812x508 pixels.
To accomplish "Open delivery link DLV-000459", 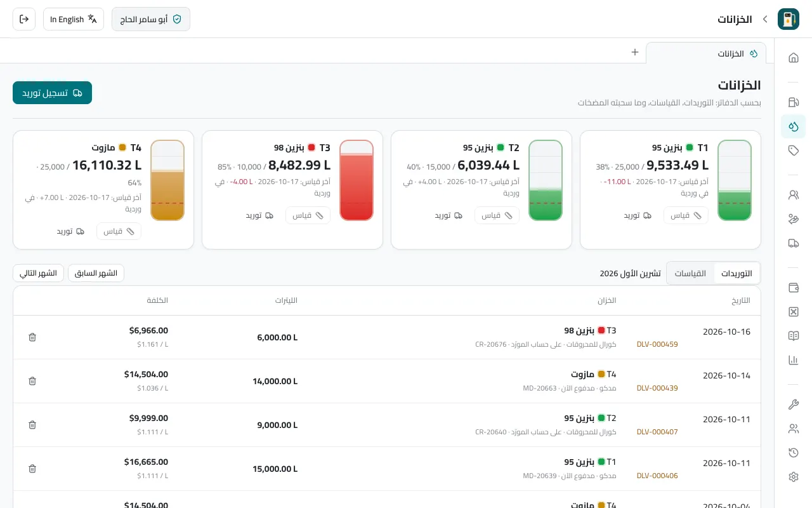I will 657,344.
